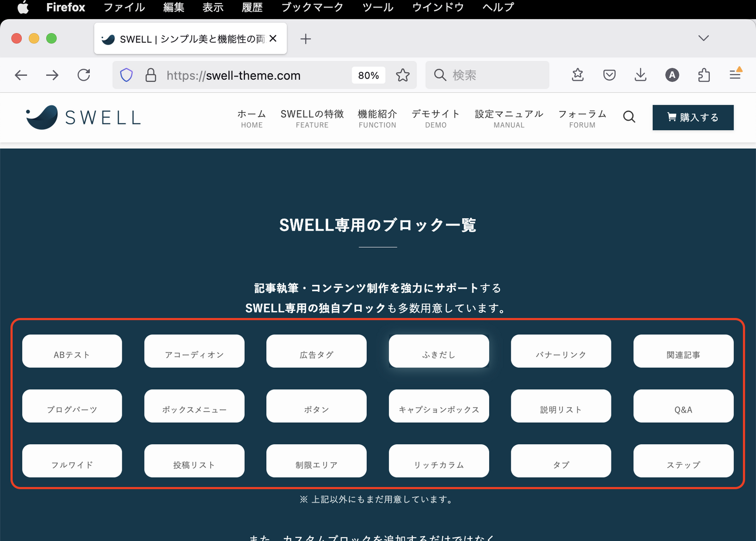Image resolution: width=756 pixels, height=541 pixels.
Task: Reset the 80% zoom level badge
Action: tap(369, 75)
